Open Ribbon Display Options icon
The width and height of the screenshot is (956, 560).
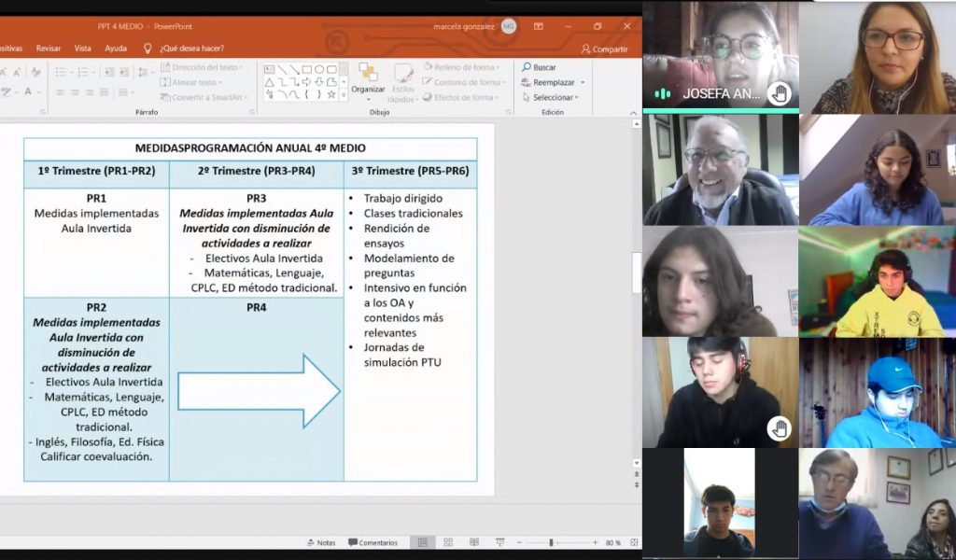539,26
